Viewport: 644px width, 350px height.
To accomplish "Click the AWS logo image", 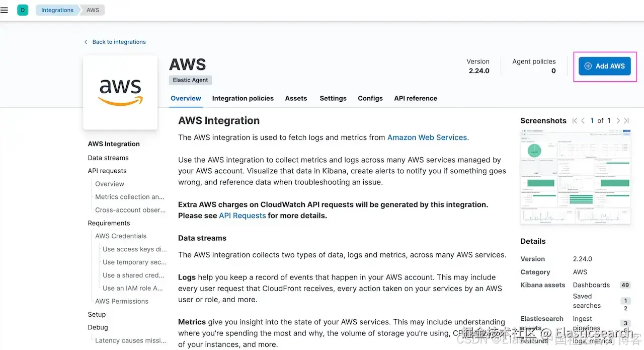I will [x=121, y=92].
